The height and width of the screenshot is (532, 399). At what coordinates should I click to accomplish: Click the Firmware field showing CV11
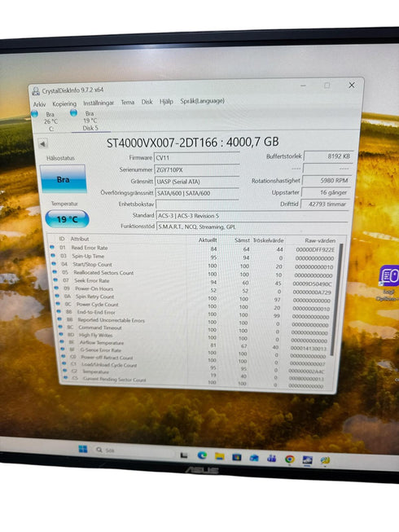click(x=197, y=158)
